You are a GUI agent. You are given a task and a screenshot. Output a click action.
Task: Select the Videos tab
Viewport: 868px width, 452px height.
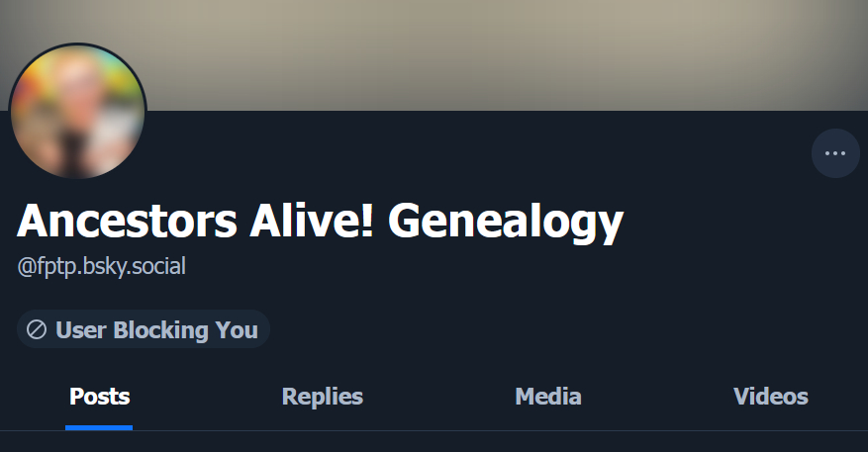[x=770, y=398]
